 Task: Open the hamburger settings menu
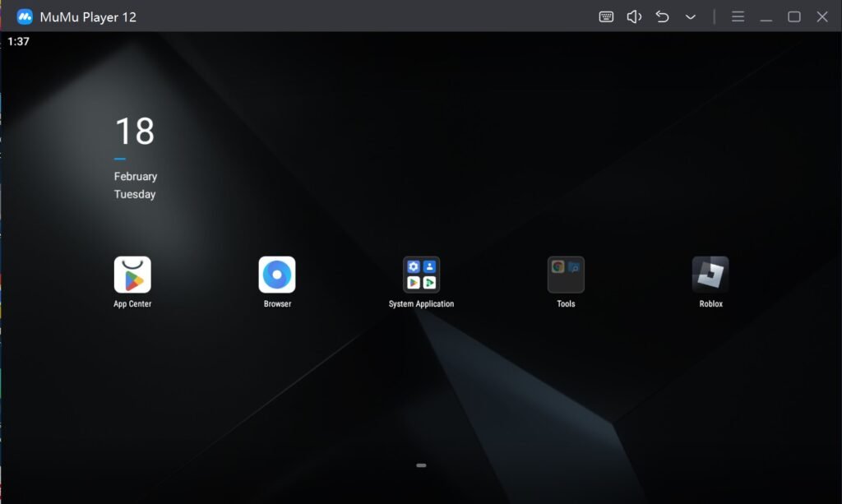click(x=738, y=16)
